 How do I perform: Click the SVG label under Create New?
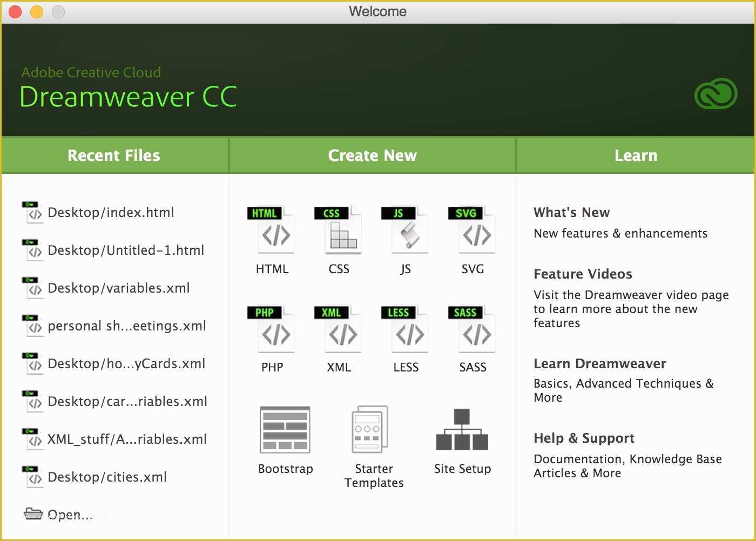(473, 269)
